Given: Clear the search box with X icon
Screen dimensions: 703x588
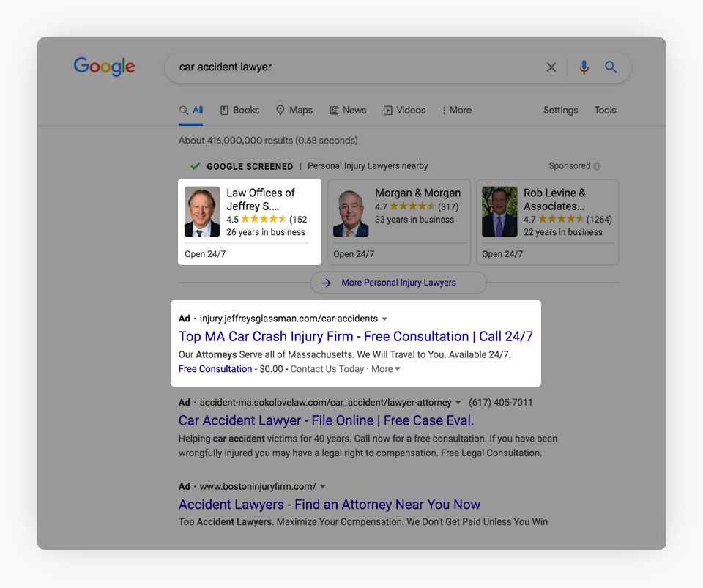Looking at the screenshot, I should 551,67.
